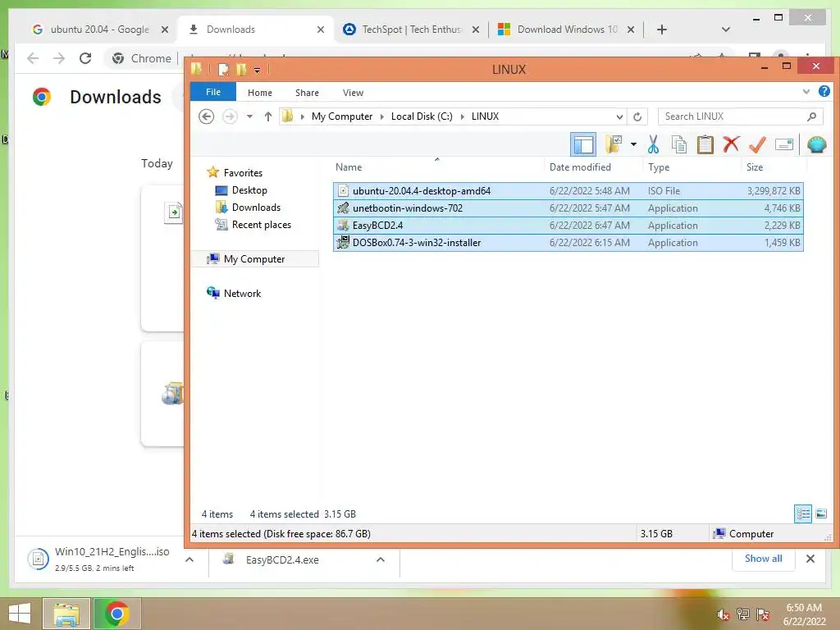Open the File tab in Explorer

[213, 92]
